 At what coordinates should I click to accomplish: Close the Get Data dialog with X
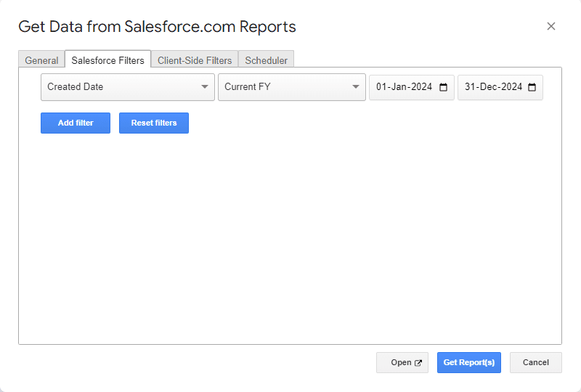(551, 26)
